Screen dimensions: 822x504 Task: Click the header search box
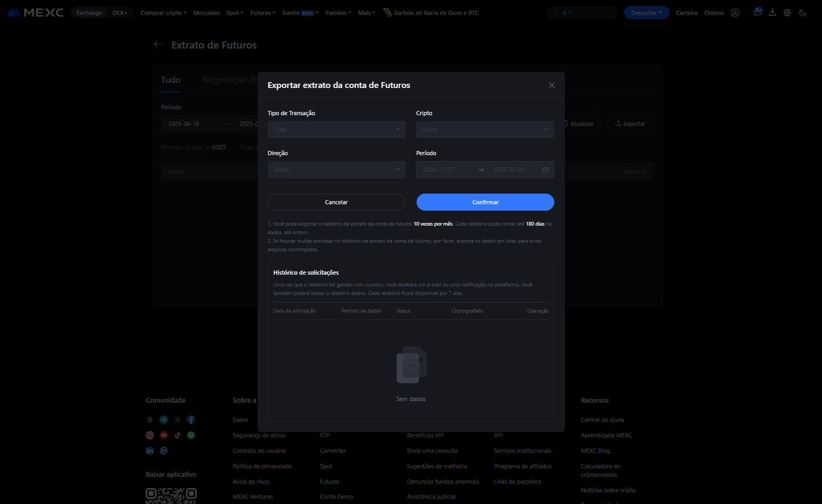coord(582,13)
